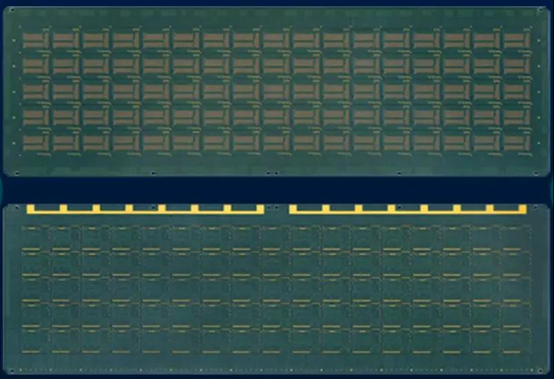Screen dimensions: 554x379
Task: Select the right gold comb-shaped plating bar
Action: pos(408,209)
